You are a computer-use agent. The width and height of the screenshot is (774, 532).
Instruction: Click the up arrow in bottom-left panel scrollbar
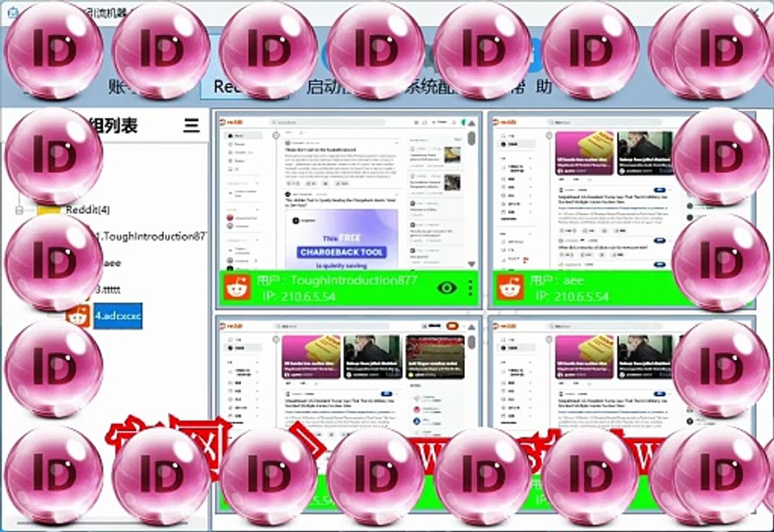pos(472,327)
